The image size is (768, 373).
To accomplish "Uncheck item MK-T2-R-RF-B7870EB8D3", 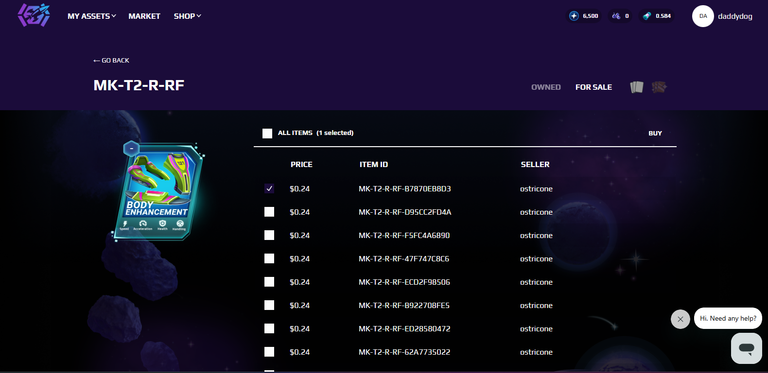I will coord(269,188).
